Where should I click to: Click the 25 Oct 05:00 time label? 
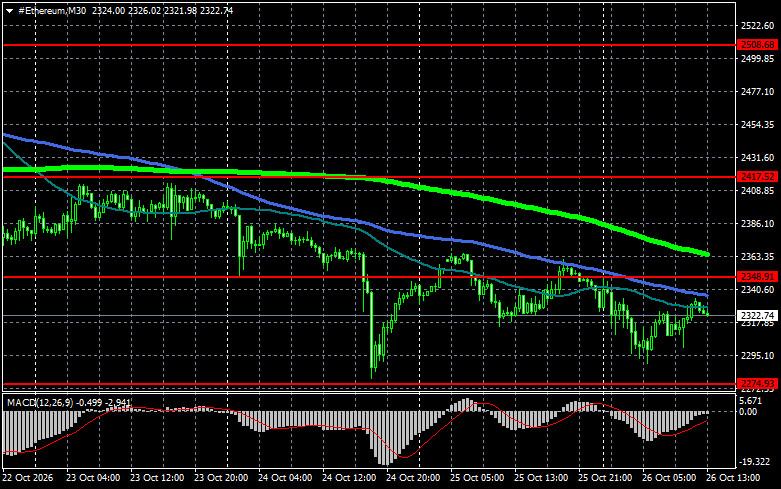pos(477,478)
